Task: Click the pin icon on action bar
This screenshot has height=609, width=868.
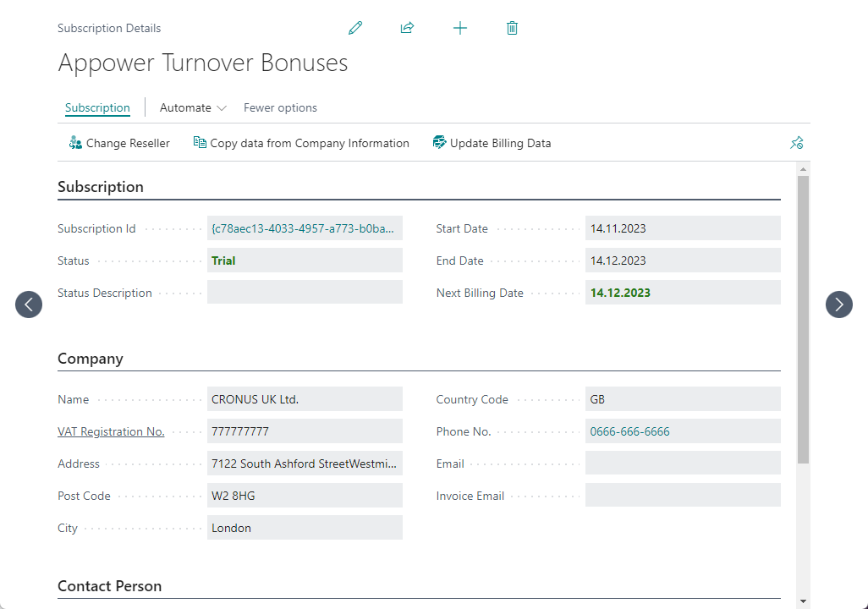Action: tap(796, 143)
